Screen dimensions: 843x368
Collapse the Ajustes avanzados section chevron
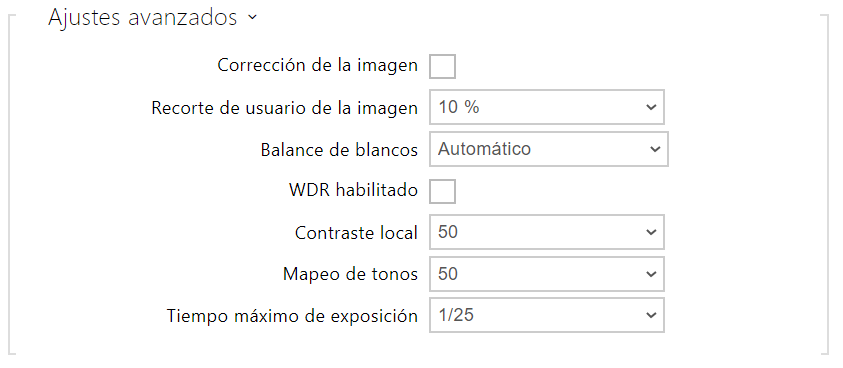(253, 18)
